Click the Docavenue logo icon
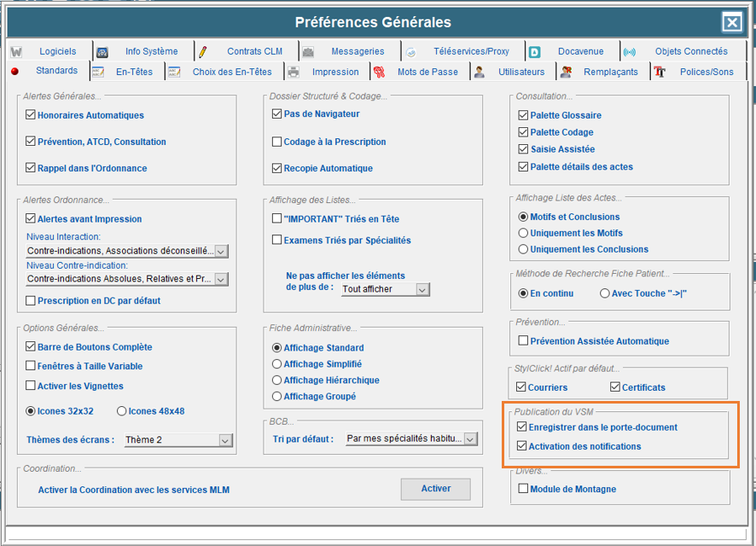 [x=534, y=52]
